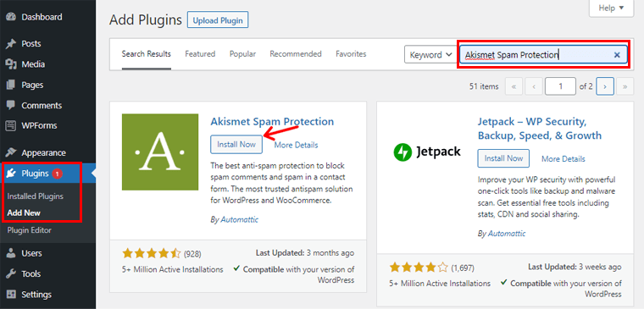Image resolution: width=644 pixels, height=309 pixels.
Task: Click Automattic author link under Akismet
Action: [x=240, y=219]
